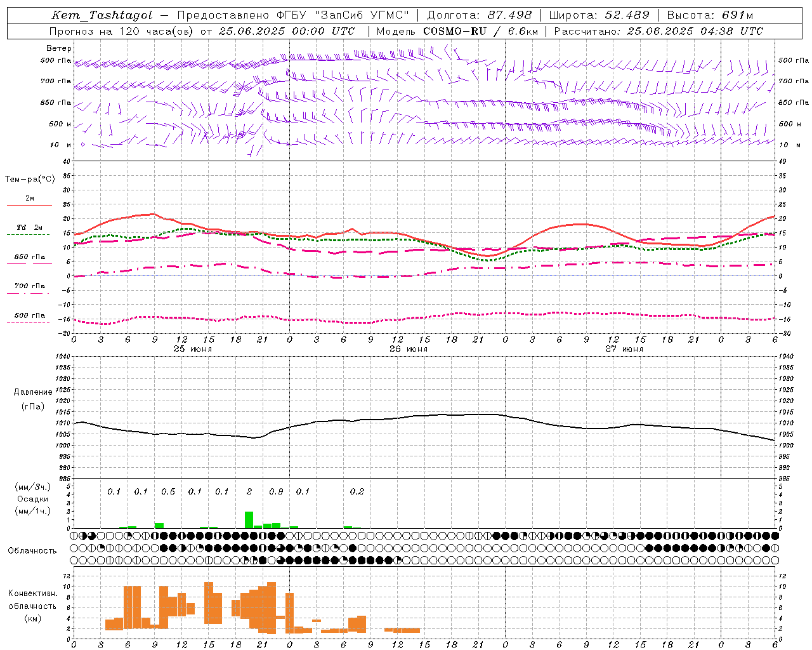
Task: Select the Прогноз на 120 часа(ов) text
Action: (122, 31)
